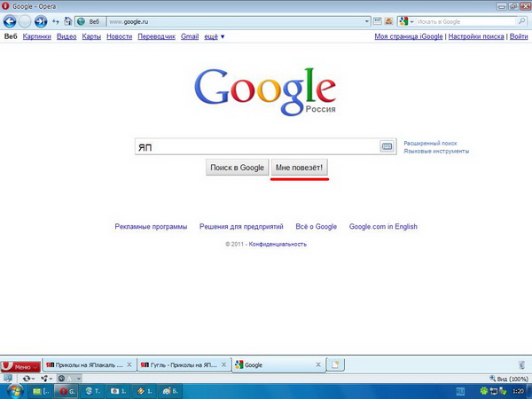Open 'Google.com in English' link
532x399 pixels.
383,227
